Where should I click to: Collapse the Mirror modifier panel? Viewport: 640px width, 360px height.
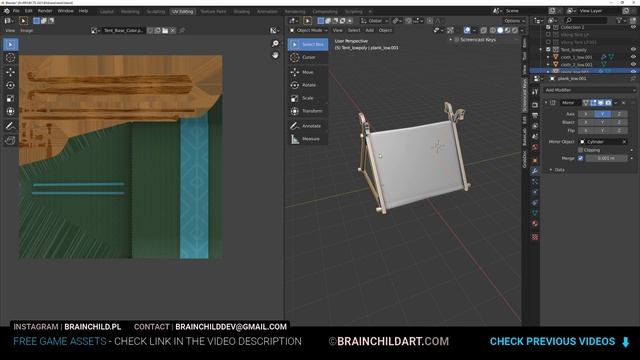[546, 103]
